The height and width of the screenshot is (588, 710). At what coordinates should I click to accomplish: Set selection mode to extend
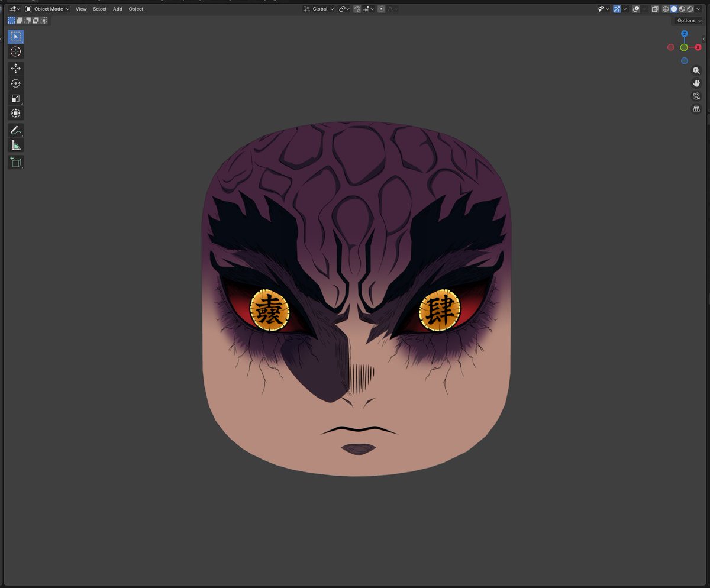20,20
